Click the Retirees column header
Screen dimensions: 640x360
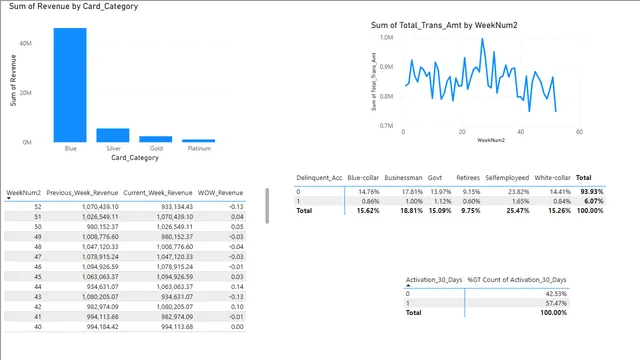(468, 178)
